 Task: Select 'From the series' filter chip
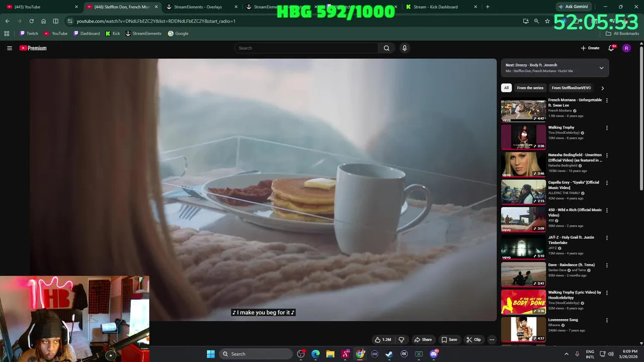(530, 88)
